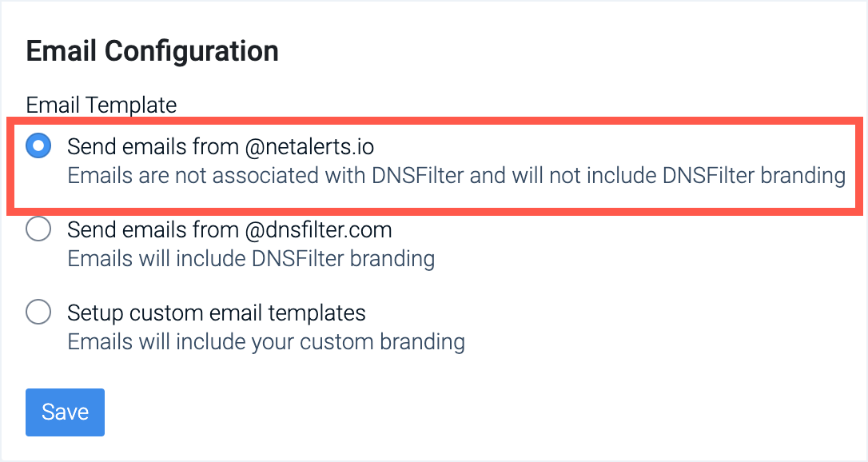Click the 'Send emails from @dnsfilter.com' label
Viewport: 868px width, 462px height.
point(229,230)
